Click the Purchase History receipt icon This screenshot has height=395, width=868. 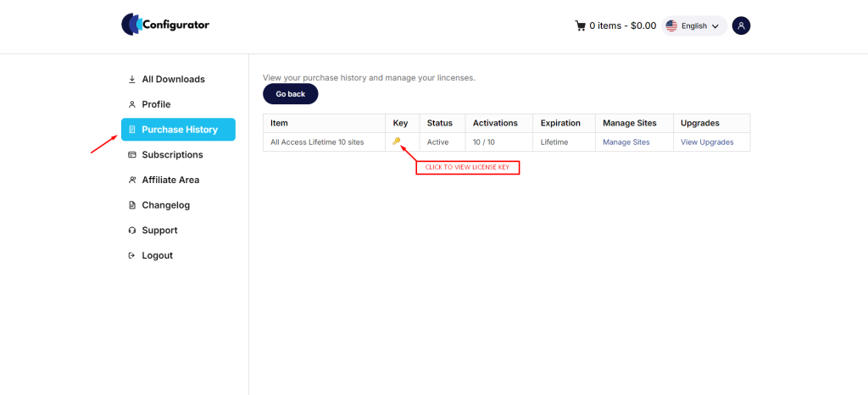pos(131,130)
